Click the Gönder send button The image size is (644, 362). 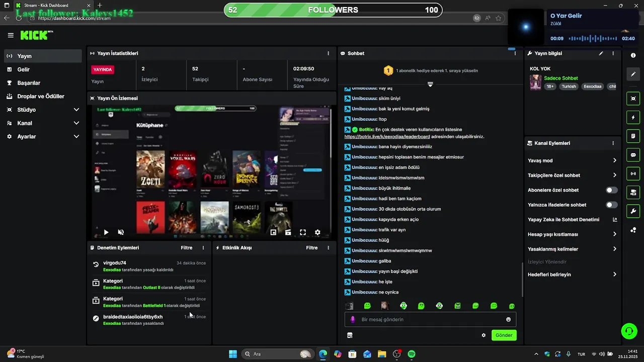pyautogui.click(x=504, y=335)
